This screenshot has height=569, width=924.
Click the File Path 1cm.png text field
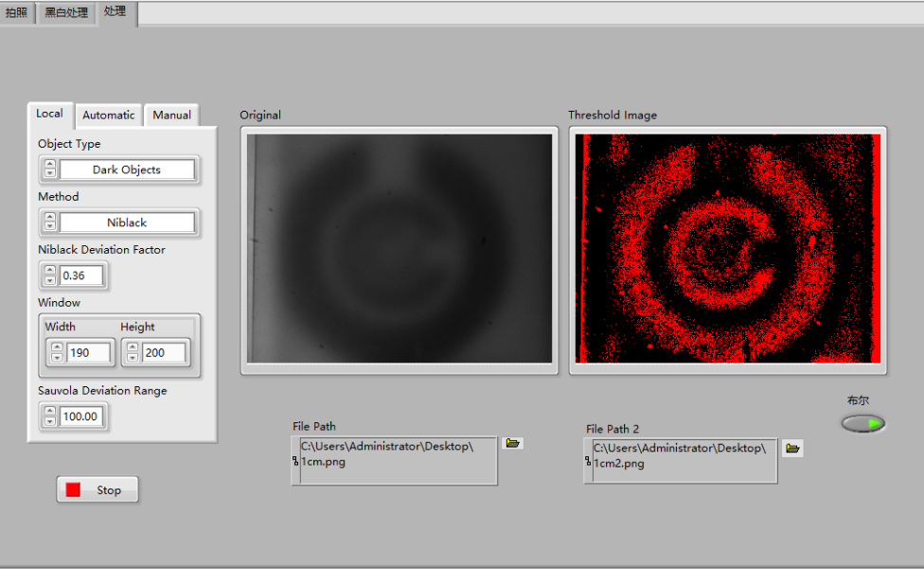(398, 460)
